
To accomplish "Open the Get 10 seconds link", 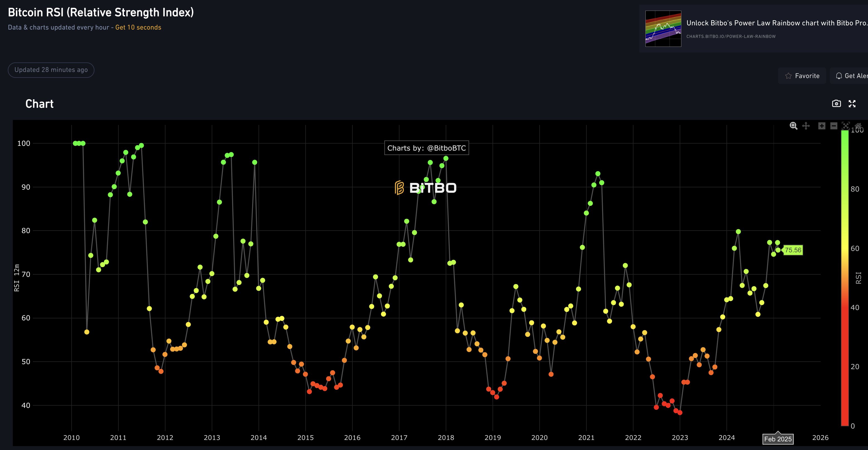I will click(138, 27).
